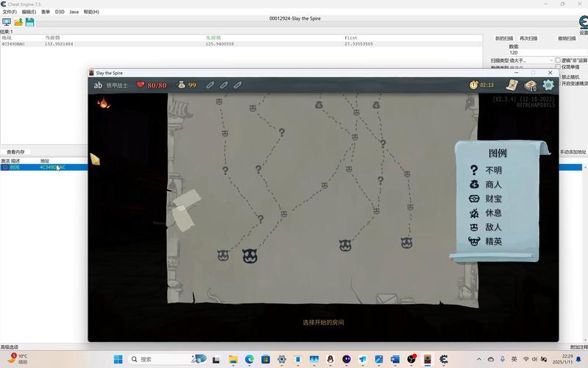Show hidden tray icons chevron
The height and width of the screenshot is (368, 588).
[479, 359]
